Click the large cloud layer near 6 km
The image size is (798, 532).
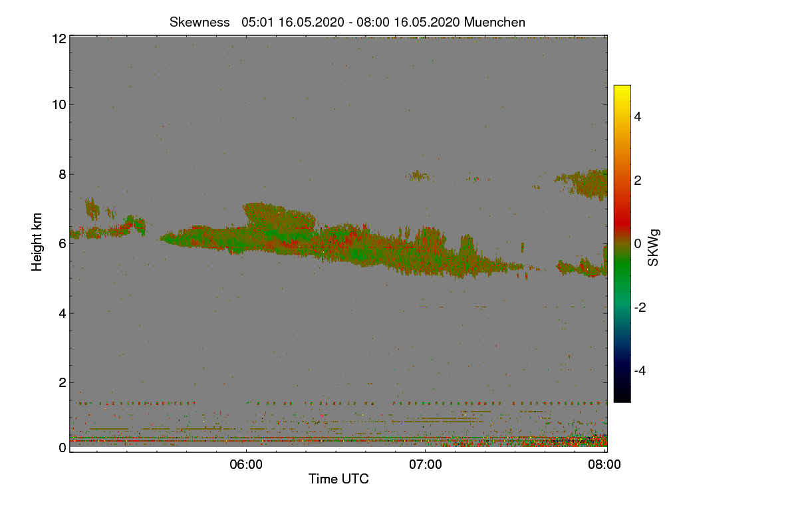332,243
